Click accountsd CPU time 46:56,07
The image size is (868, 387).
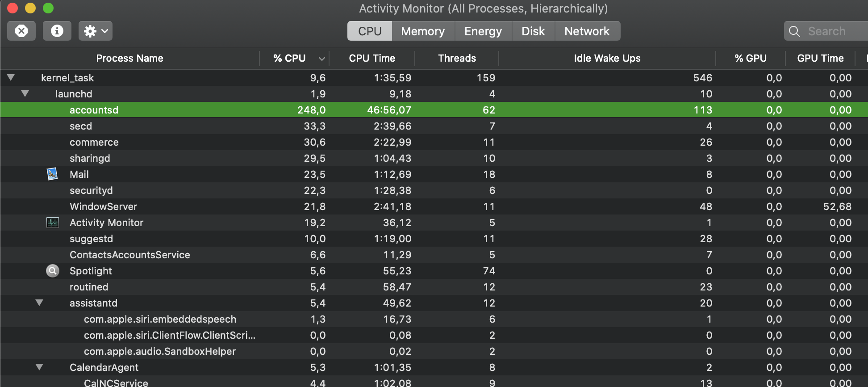389,110
